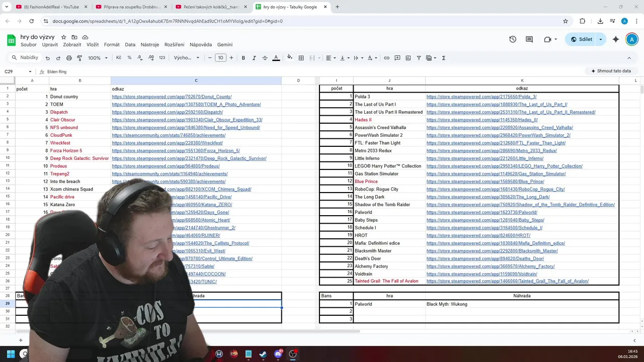The image size is (644, 362).
Task: Open the functions sigma menu
Action: coord(444,58)
